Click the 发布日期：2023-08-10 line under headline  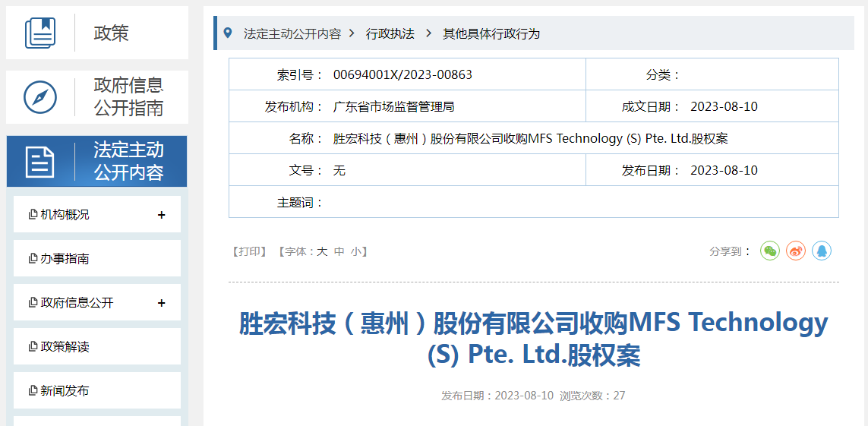pos(497,396)
